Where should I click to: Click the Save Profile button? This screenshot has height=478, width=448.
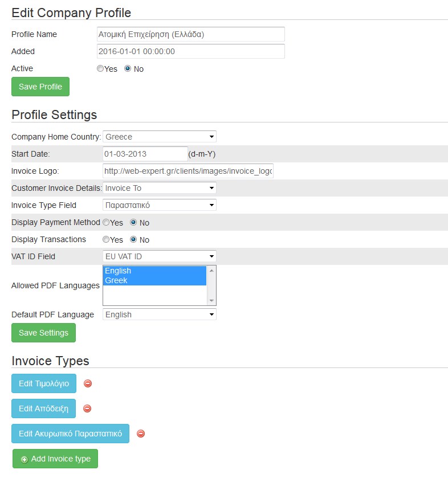point(40,87)
